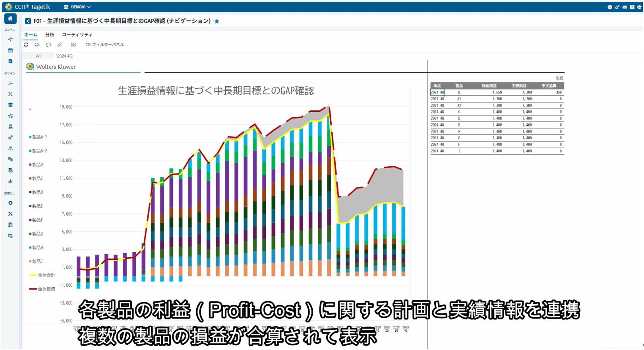Image resolution: width=644 pixels, height=350 pixels.
Task: Click the 明細 link above the table
Action: click(559, 78)
